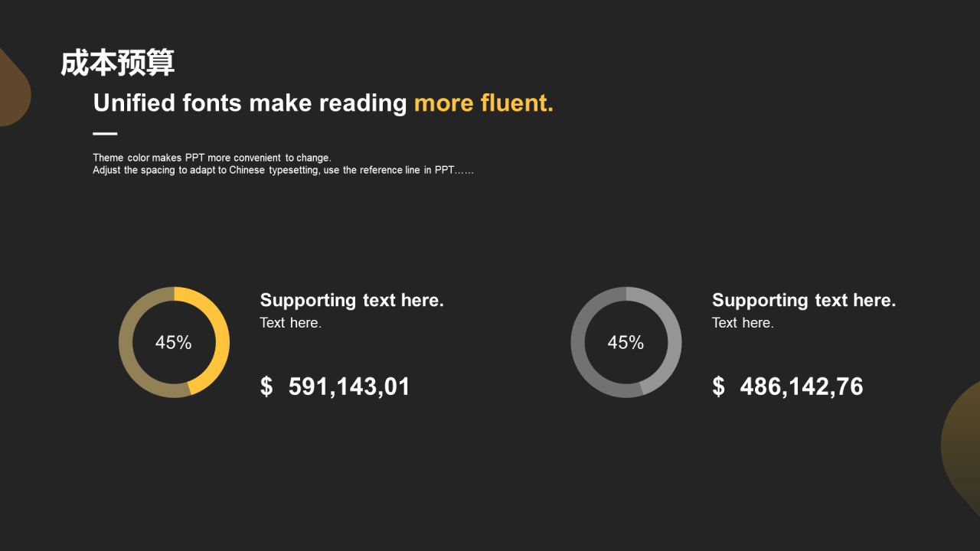Select the 'Theme color makes PPT' sentence
980x551 pixels.
pos(212,158)
